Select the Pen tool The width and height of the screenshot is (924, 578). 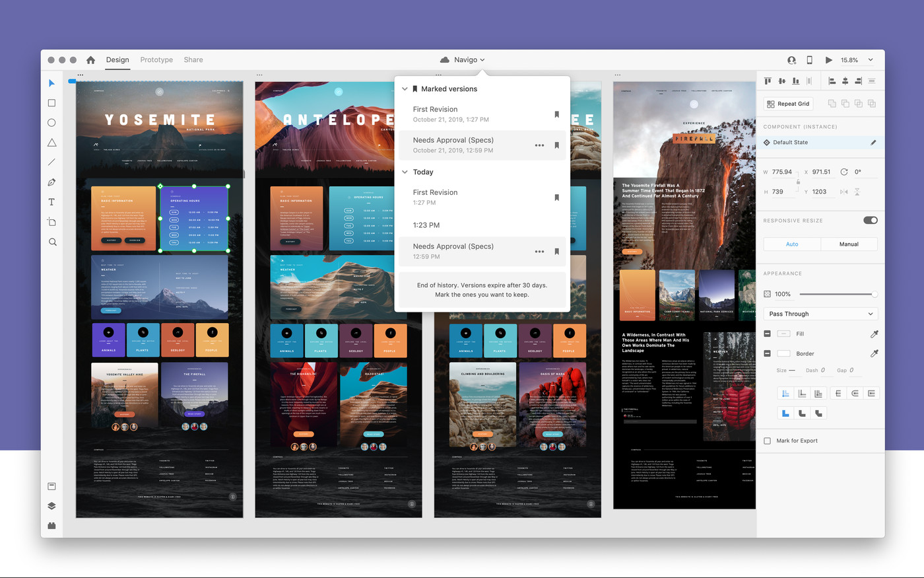(51, 182)
